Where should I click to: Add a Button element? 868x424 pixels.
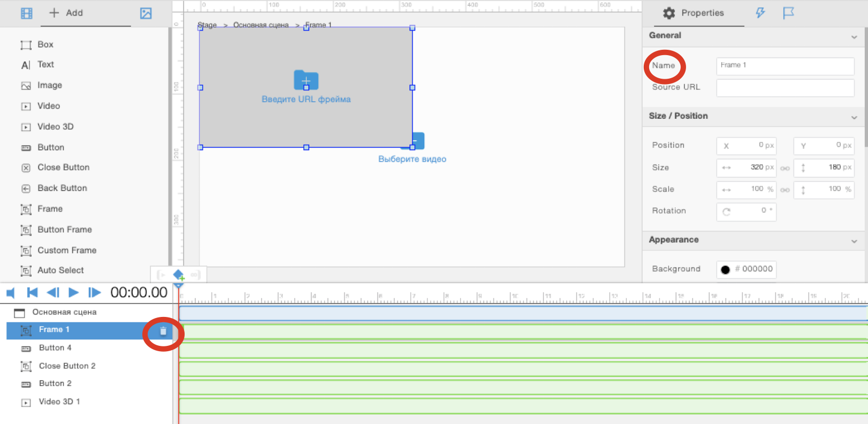pyautogui.click(x=42, y=147)
